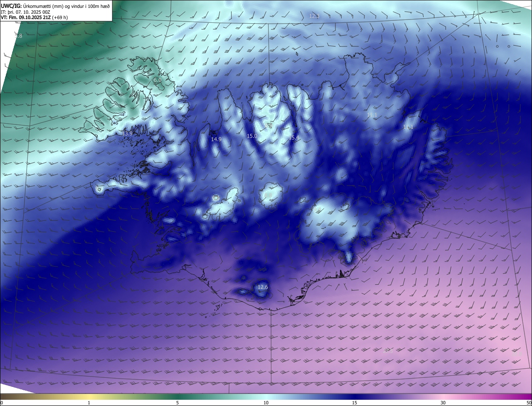Click the 12.6 value near the south coast
Image resolution: width=532 pixels, height=406 pixels.
263,287
